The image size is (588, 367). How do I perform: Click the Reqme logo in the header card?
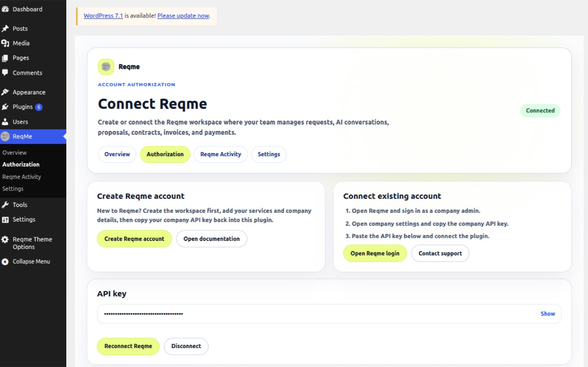click(x=106, y=66)
